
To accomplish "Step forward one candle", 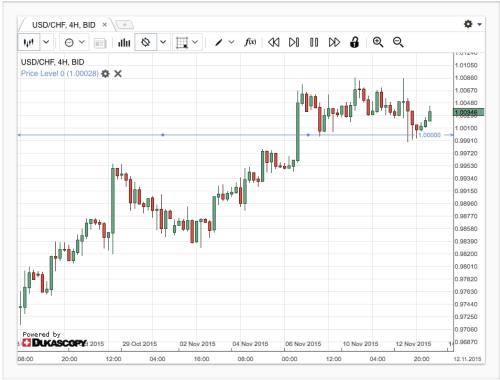I will coord(294,42).
